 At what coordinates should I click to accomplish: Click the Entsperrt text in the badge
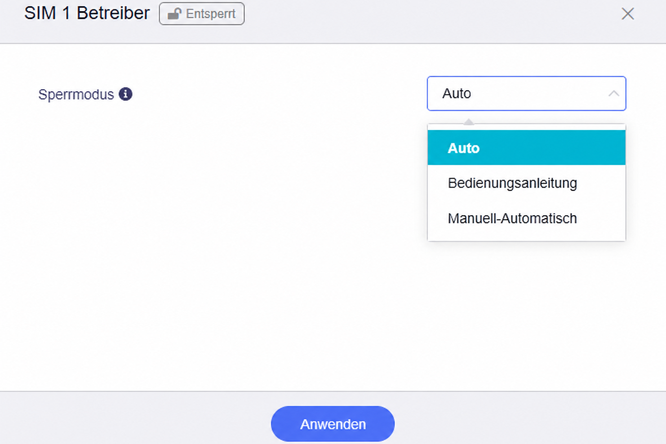tap(210, 14)
